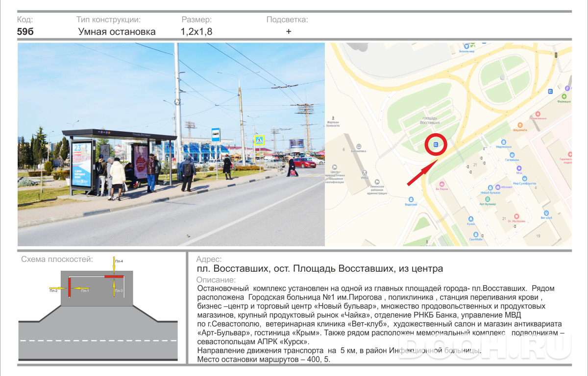
Task: Click the Пл-4 plane label
Action: tap(119, 261)
